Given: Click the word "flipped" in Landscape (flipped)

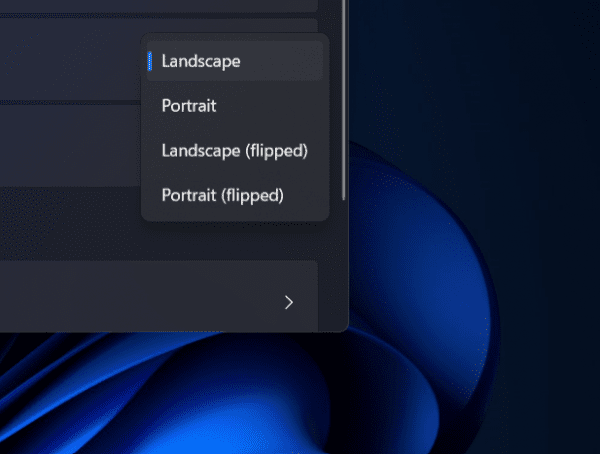Looking at the screenshot, I should pos(280,150).
